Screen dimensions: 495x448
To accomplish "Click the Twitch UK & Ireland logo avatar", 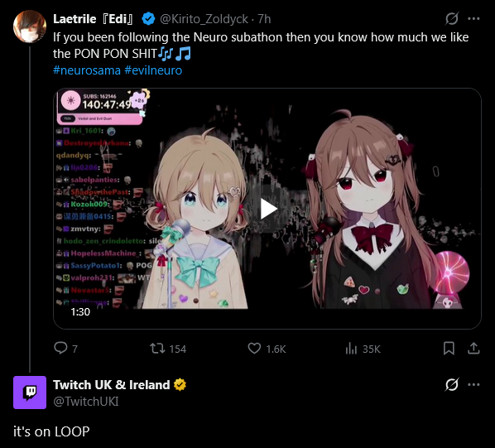I will [30, 393].
